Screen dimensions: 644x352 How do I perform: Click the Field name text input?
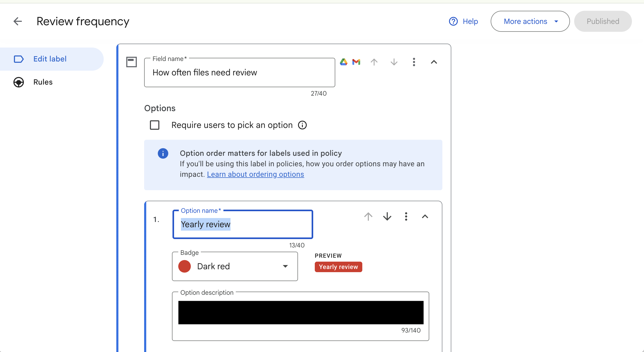click(239, 73)
